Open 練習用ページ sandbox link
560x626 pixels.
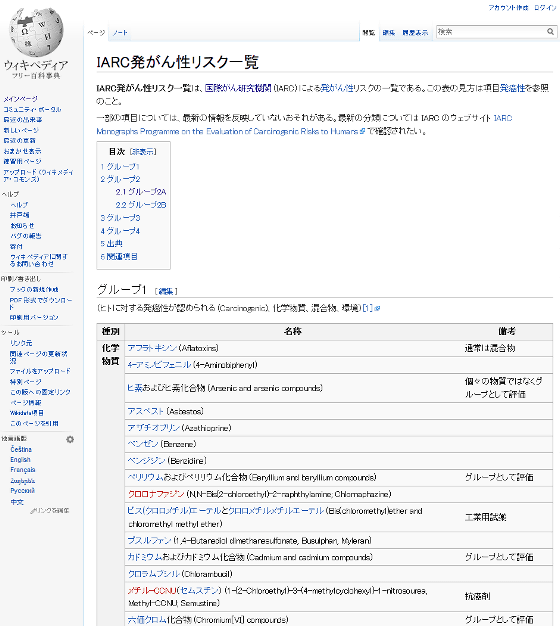pos(22,161)
